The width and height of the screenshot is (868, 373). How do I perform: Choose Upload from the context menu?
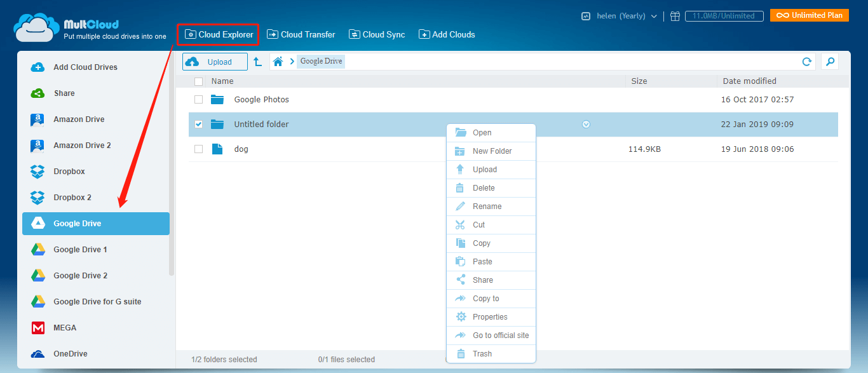click(491, 170)
